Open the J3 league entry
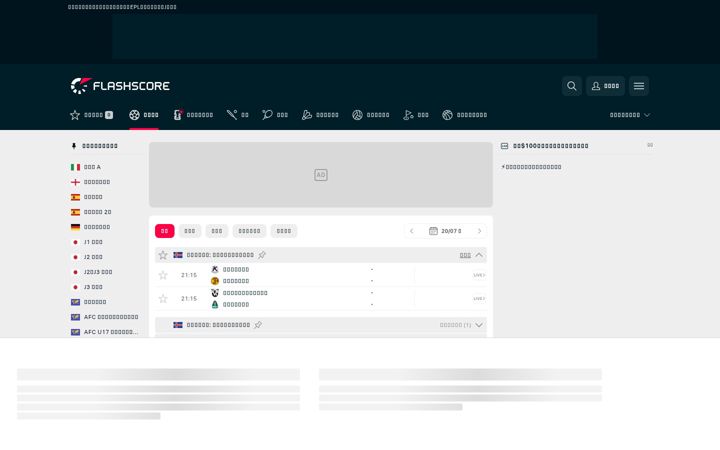This screenshot has width=720, height=450. click(x=87, y=287)
